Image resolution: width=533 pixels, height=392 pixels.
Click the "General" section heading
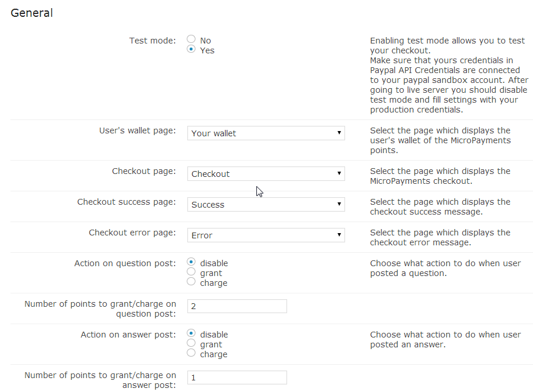(32, 13)
